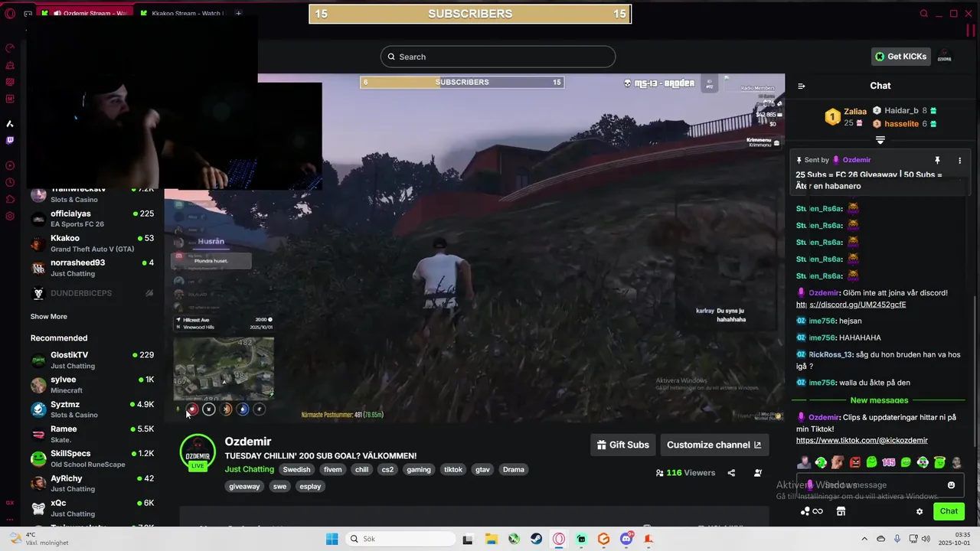Expand the pinned leaderboard chevron in chat

(880, 140)
